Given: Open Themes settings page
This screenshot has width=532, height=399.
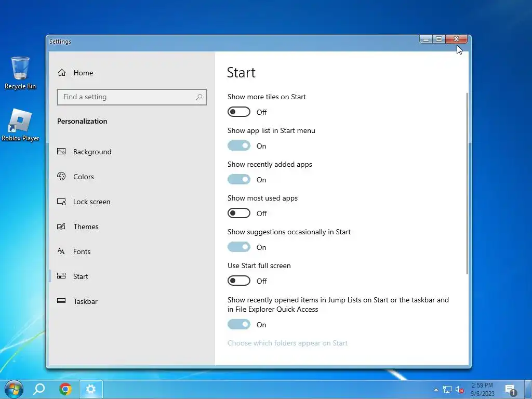Looking at the screenshot, I should (131, 227).
